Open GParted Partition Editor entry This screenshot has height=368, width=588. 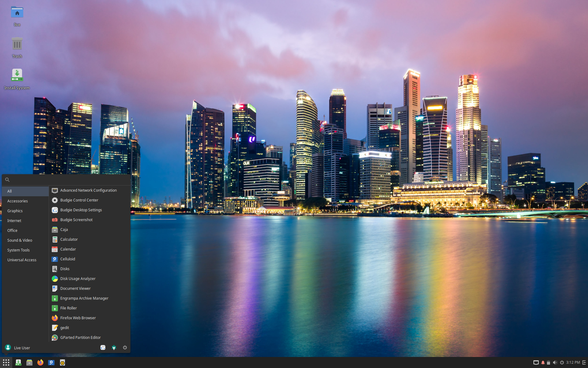[89, 338]
